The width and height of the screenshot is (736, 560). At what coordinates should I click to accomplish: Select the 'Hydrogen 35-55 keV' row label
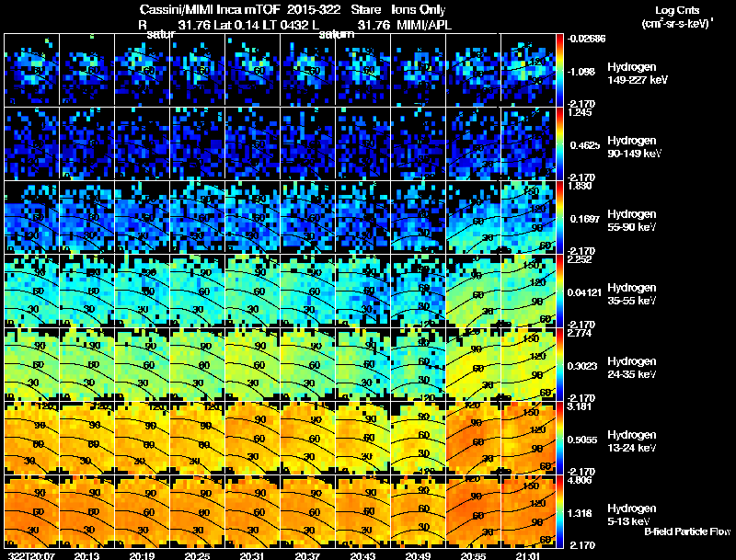click(x=632, y=294)
